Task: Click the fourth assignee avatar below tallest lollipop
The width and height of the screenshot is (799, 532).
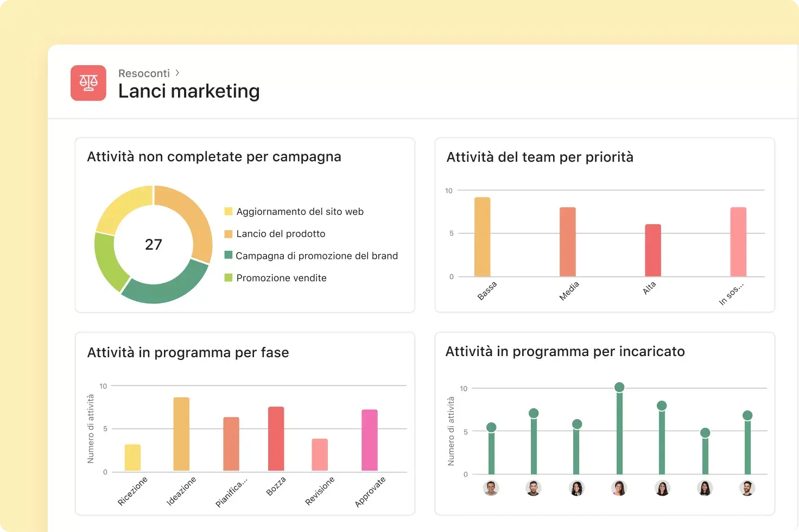Action: [619, 488]
